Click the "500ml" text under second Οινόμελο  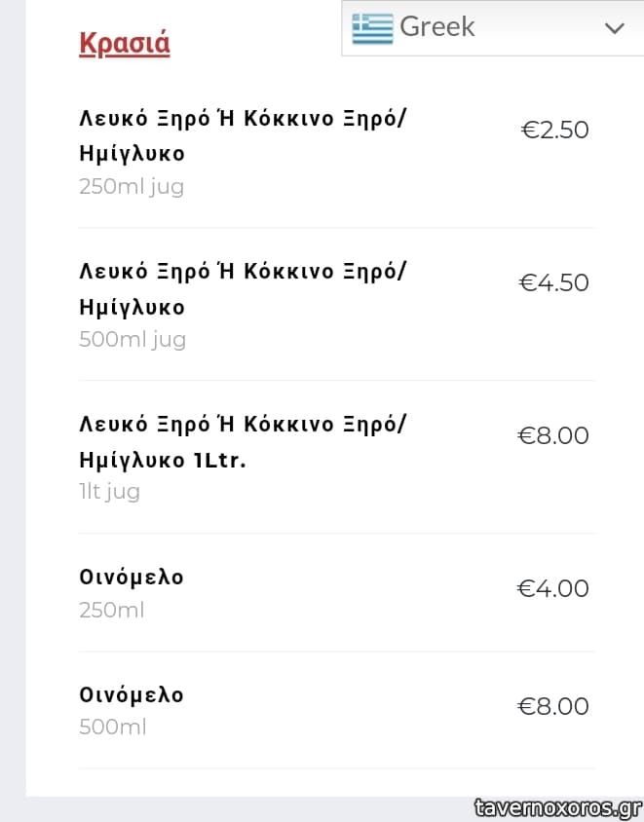112,728
